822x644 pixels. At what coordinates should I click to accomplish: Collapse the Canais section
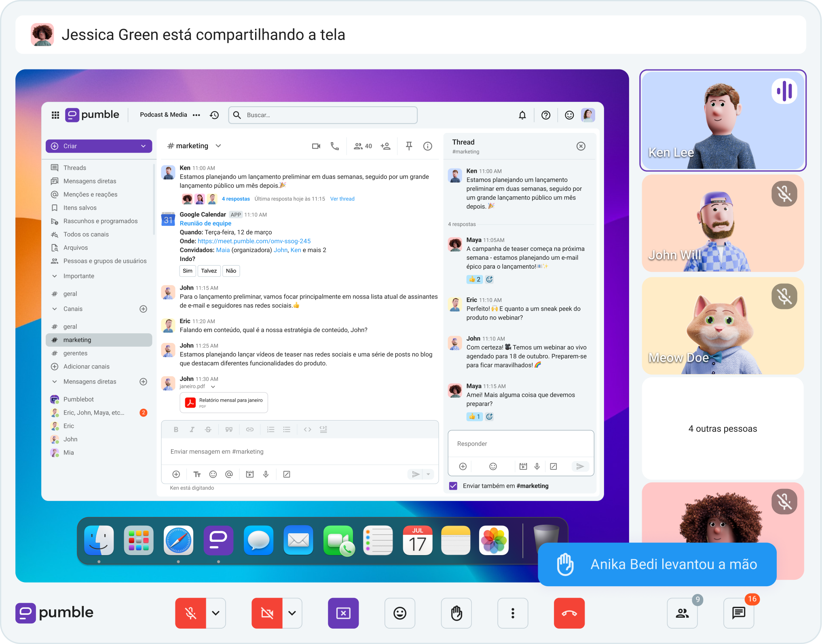[x=55, y=309]
